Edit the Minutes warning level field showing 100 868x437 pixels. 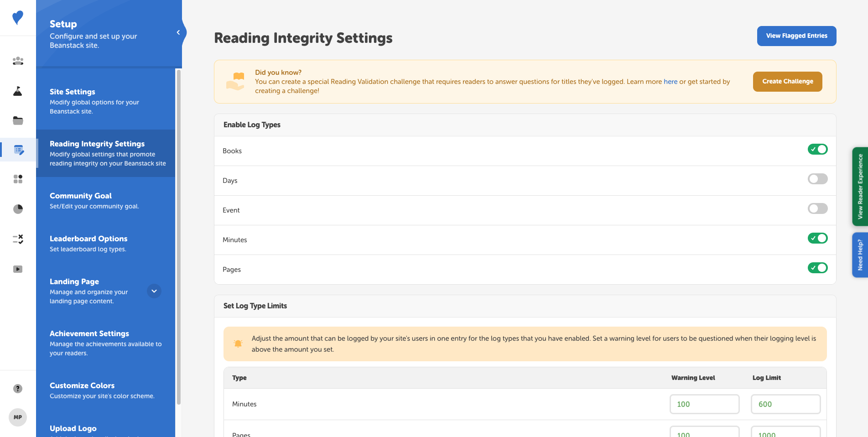(x=704, y=404)
